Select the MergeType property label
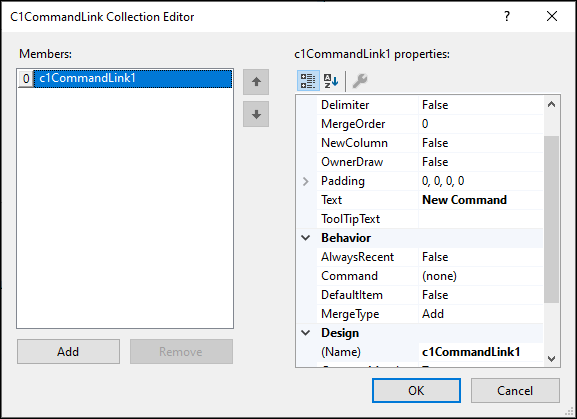Screen dimensions: 577x419 350,314
